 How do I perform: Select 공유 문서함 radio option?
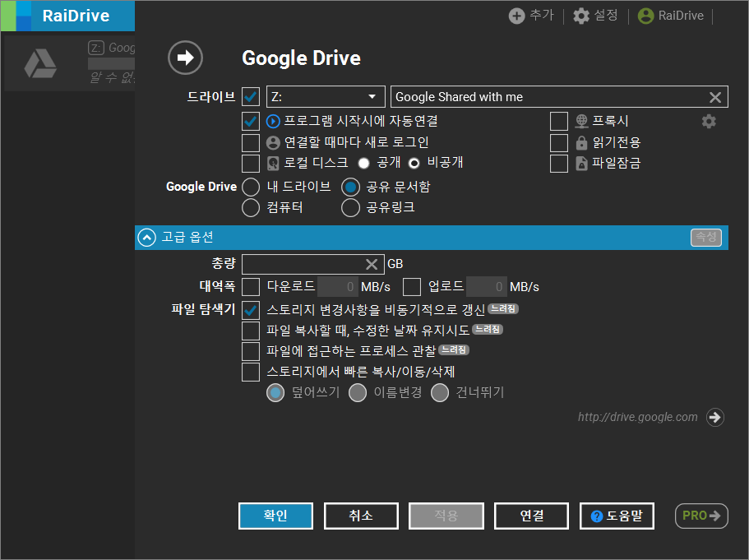click(x=350, y=187)
